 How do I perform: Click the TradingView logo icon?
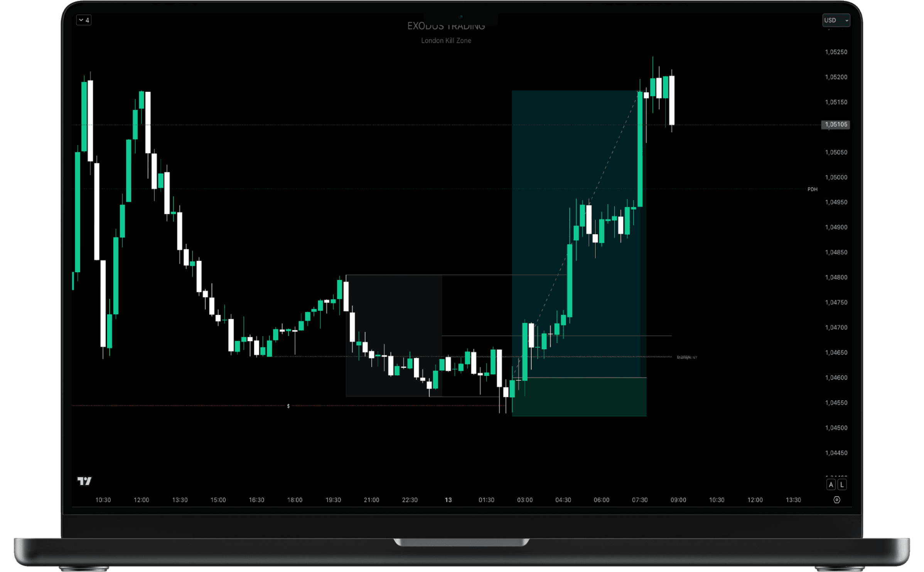click(x=84, y=481)
